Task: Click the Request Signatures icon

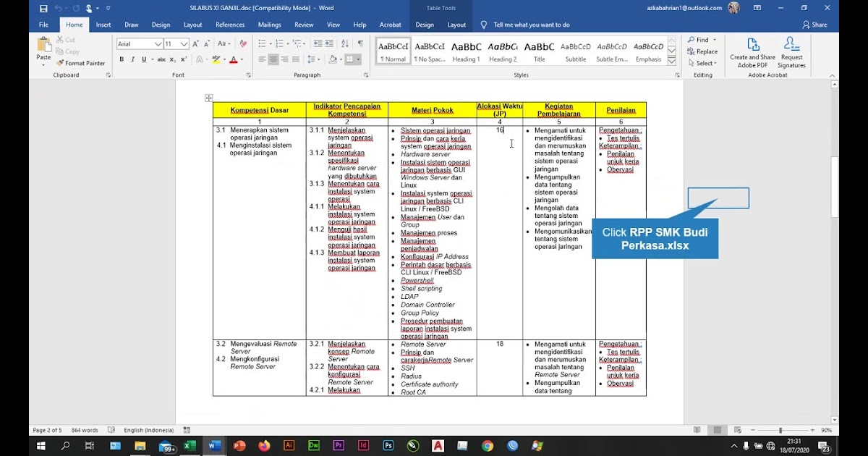Action: pyautogui.click(x=791, y=45)
